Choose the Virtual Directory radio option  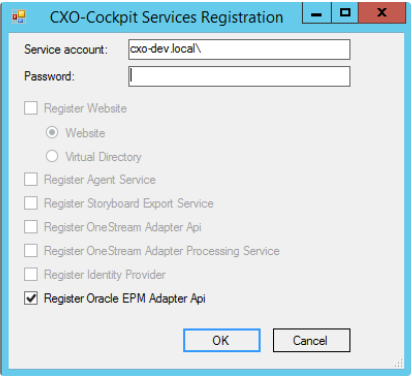52,156
